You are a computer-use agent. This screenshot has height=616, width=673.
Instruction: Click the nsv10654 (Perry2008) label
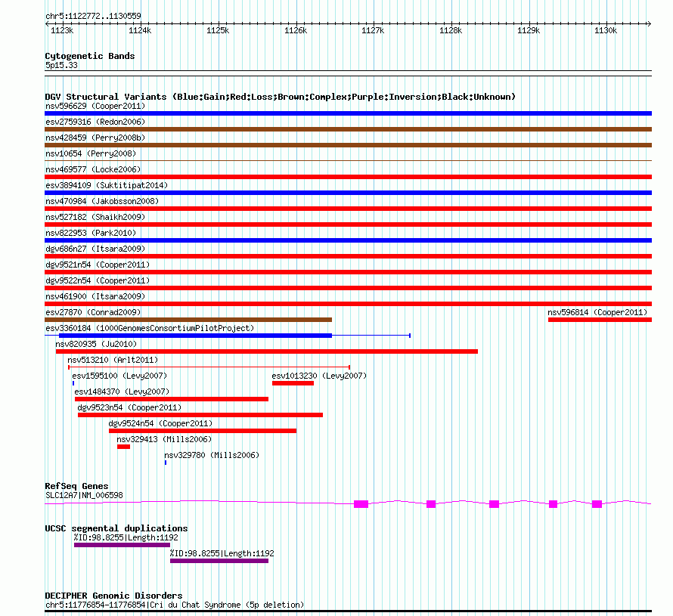(91, 153)
